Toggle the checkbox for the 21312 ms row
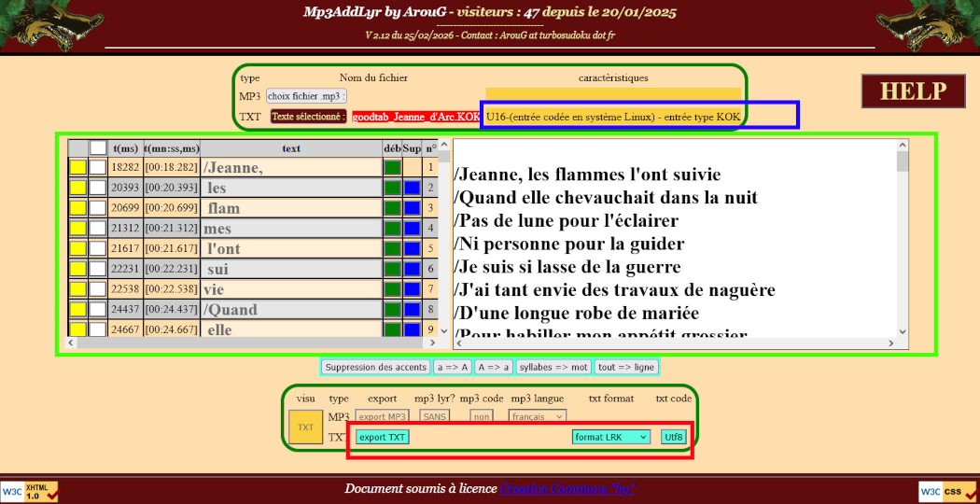Image resolution: width=980 pixels, height=504 pixels. click(x=98, y=229)
